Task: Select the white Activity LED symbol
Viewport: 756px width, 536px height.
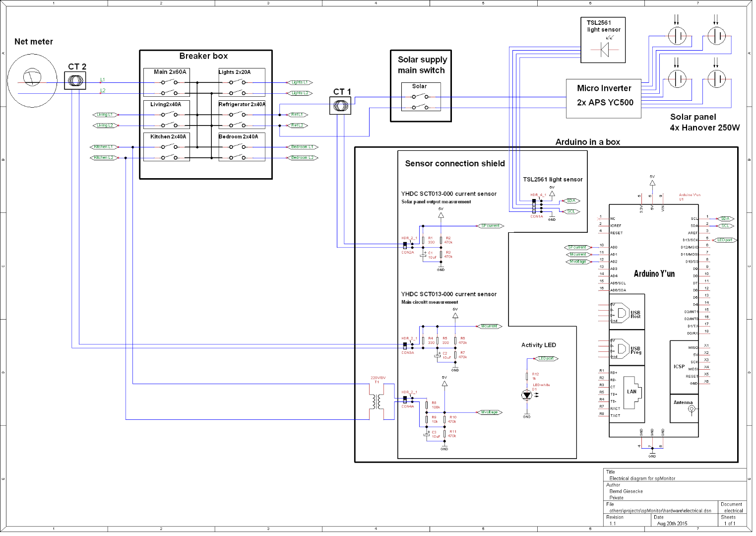Action: (x=527, y=395)
